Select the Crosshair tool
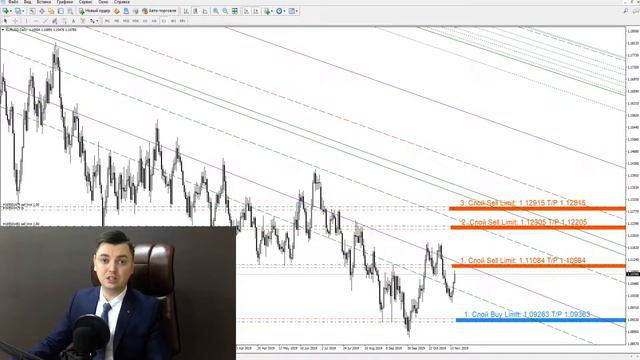This screenshot has width=640, height=360. [x=15, y=21]
